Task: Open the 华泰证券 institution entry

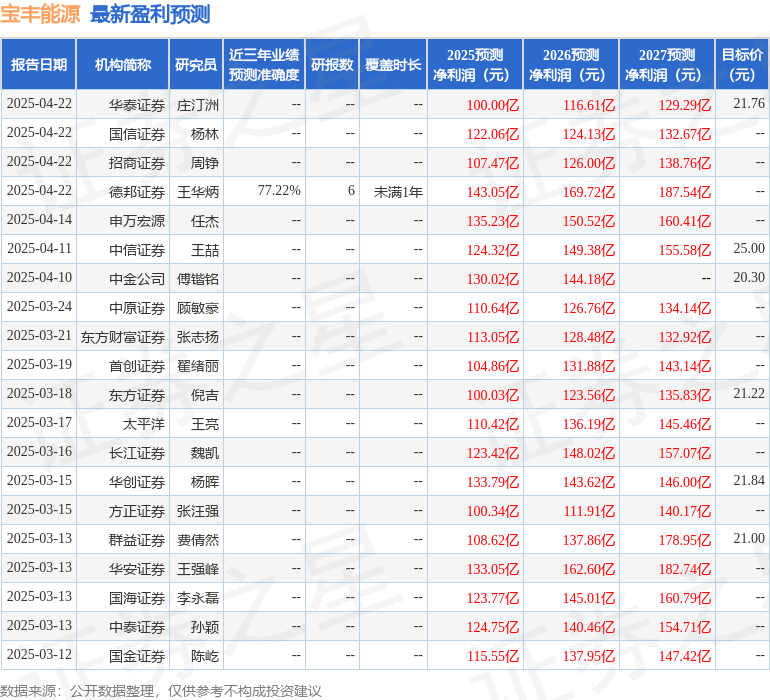Action: pyautogui.click(x=137, y=104)
